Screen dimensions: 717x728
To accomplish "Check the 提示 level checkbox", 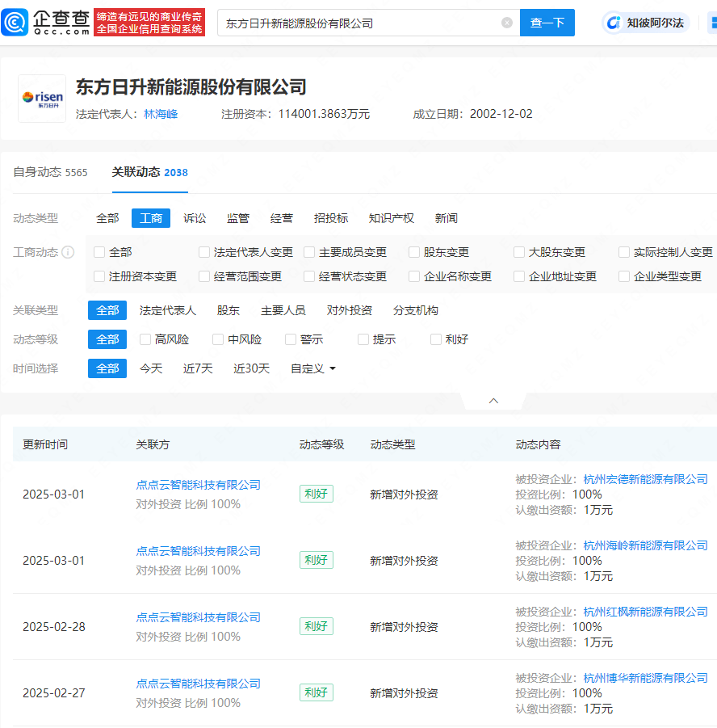I will point(363,340).
